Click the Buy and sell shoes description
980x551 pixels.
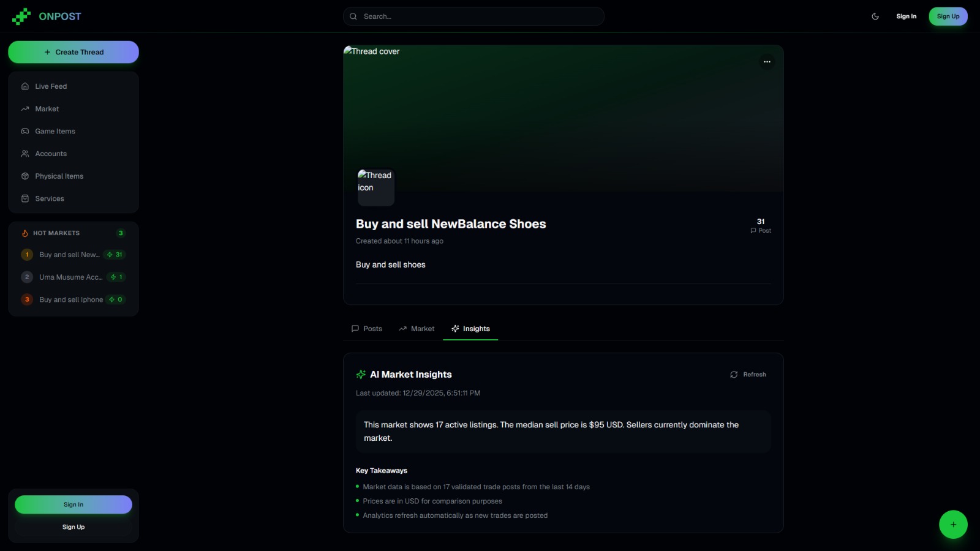tap(391, 264)
